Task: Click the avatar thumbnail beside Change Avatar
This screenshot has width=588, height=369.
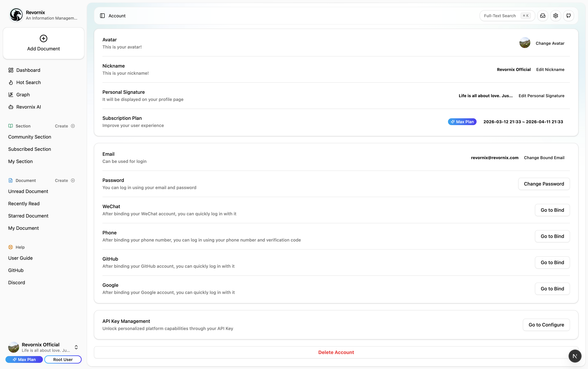Action: click(525, 43)
